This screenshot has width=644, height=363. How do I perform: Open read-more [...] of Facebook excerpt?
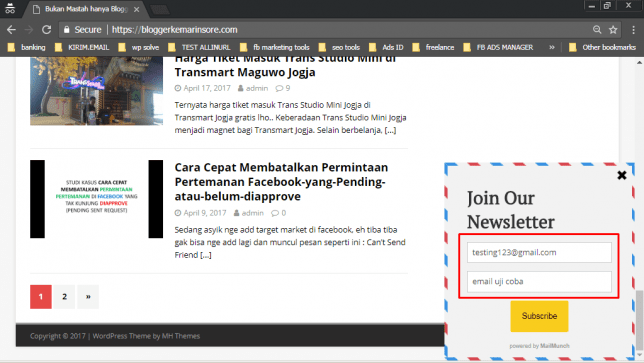(205, 255)
